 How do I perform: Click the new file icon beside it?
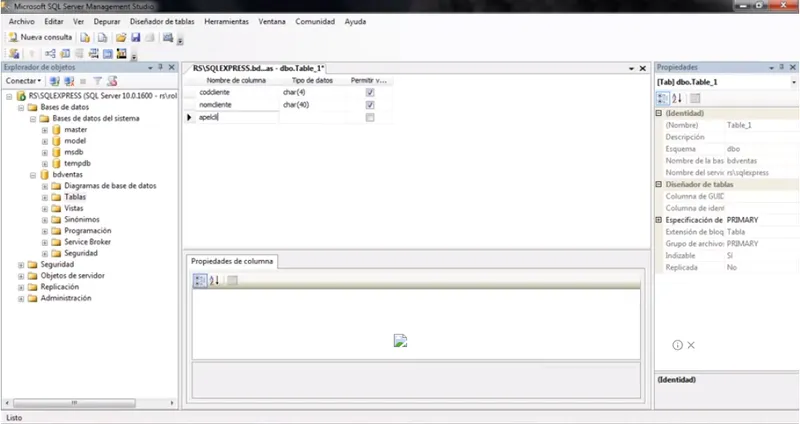(103, 37)
